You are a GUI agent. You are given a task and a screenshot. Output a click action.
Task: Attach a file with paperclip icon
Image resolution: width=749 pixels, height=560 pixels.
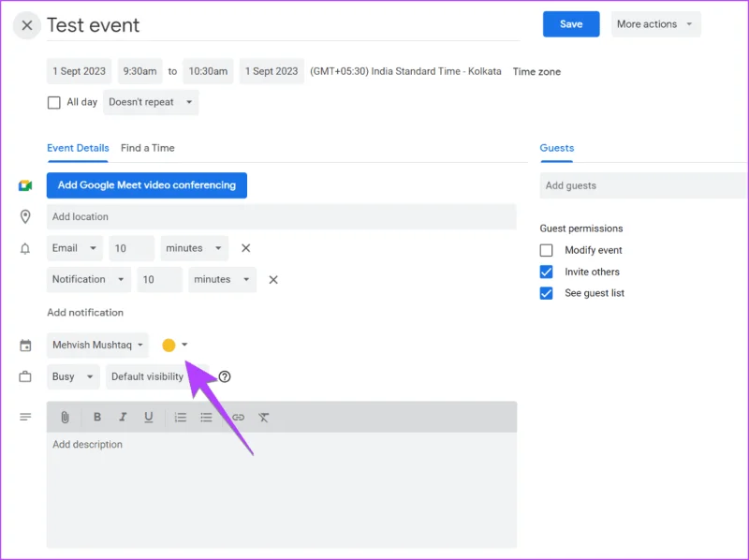click(65, 418)
